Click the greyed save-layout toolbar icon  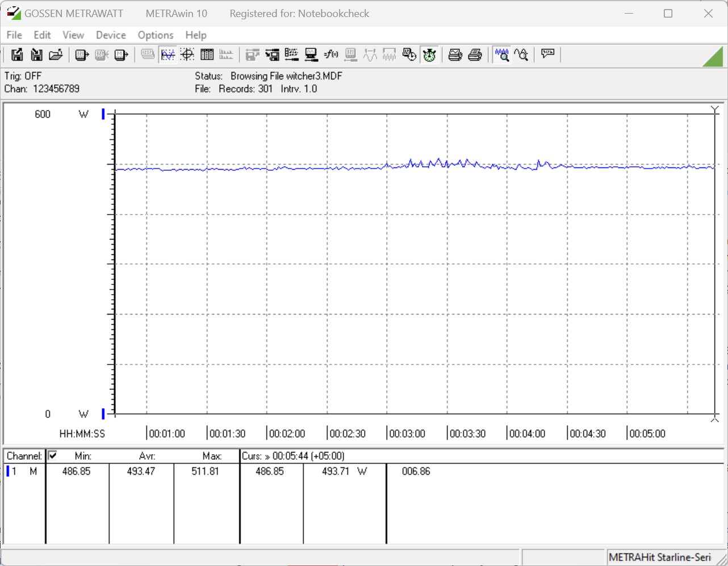(253, 54)
